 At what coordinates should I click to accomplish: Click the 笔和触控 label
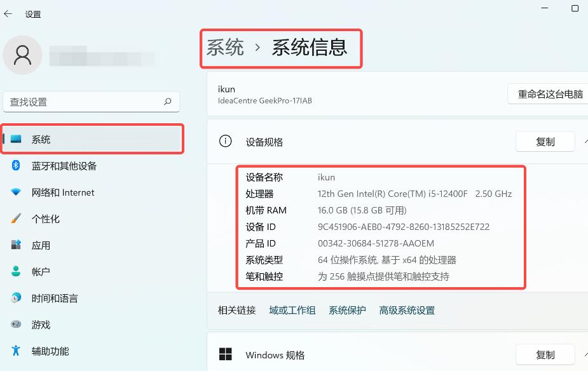click(264, 276)
